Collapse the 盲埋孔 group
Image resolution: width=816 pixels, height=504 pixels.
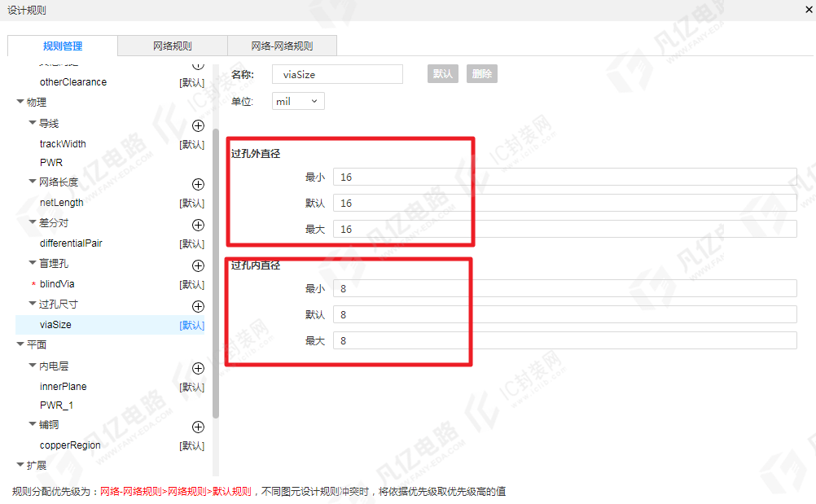coord(33,263)
